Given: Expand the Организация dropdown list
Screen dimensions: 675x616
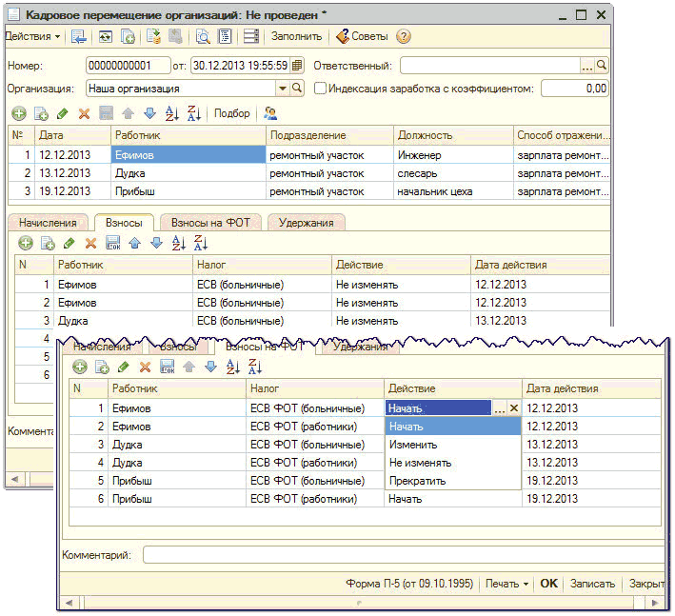Looking at the screenshot, I should [282, 89].
